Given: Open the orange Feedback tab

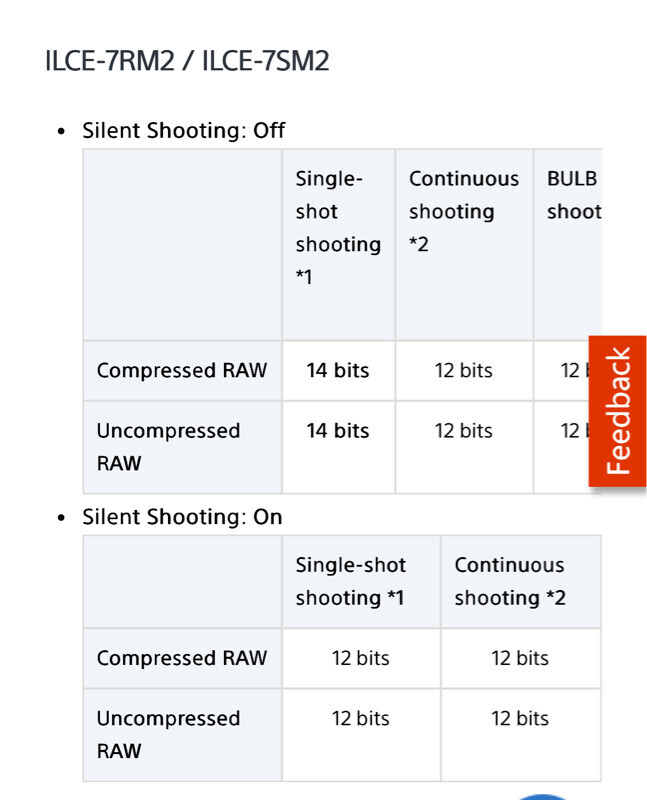Looking at the screenshot, I should (618, 410).
